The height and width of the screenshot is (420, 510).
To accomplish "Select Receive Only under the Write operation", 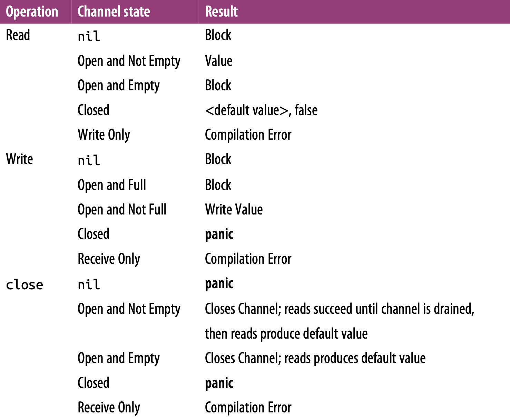I will (109, 259).
